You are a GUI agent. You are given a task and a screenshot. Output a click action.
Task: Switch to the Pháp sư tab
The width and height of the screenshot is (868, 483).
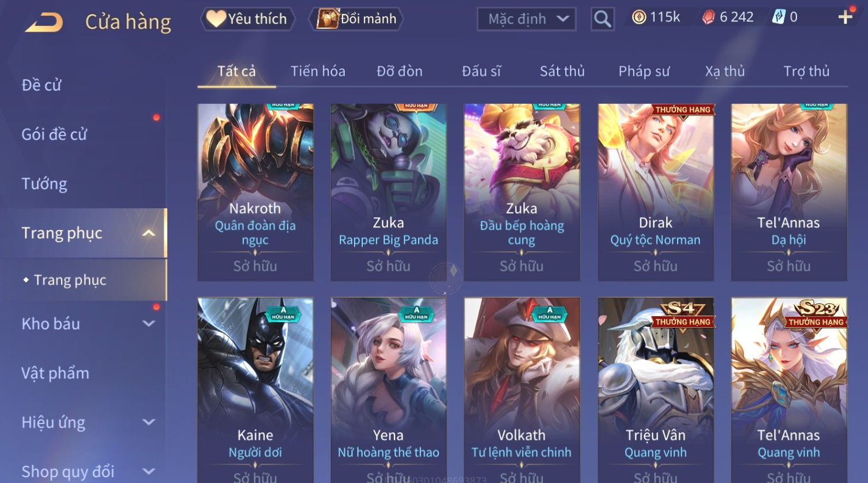(644, 71)
